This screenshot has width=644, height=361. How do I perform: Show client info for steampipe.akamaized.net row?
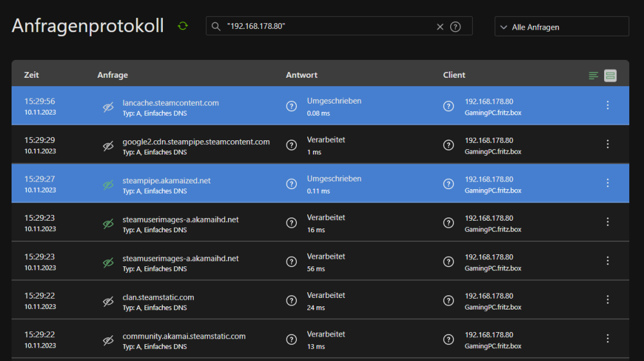448,184
